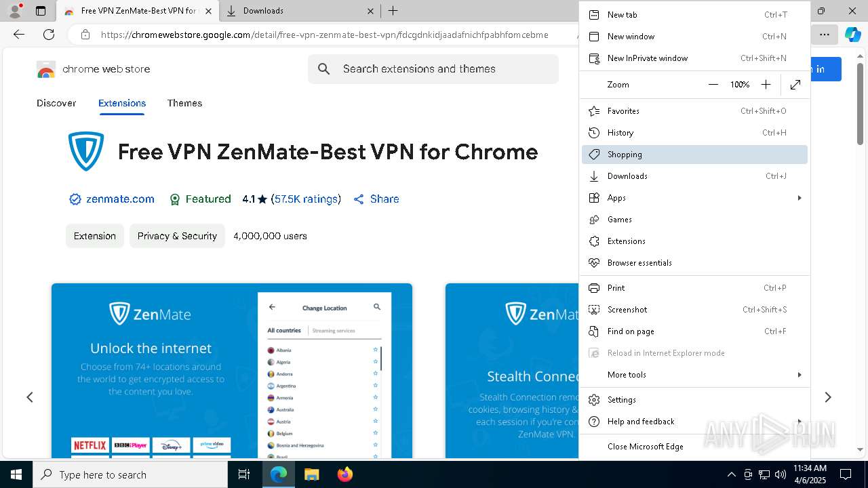Click Privacy & Security chip
868x488 pixels.
pyautogui.click(x=177, y=236)
